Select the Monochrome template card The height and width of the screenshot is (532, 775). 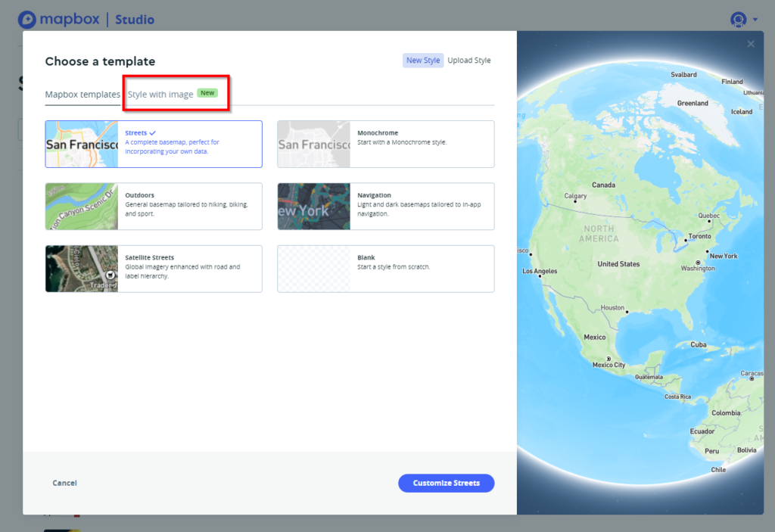click(385, 144)
